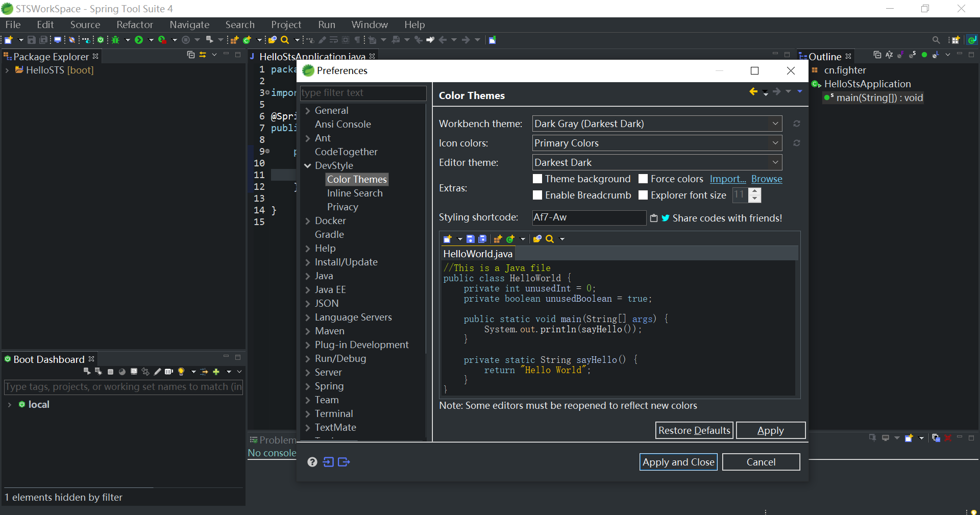
Task: Click the back arrow in Color Themes header
Action: coord(753,91)
